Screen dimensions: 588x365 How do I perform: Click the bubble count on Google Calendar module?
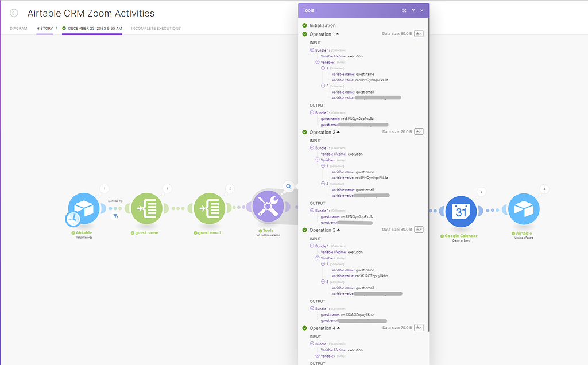click(x=482, y=192)
